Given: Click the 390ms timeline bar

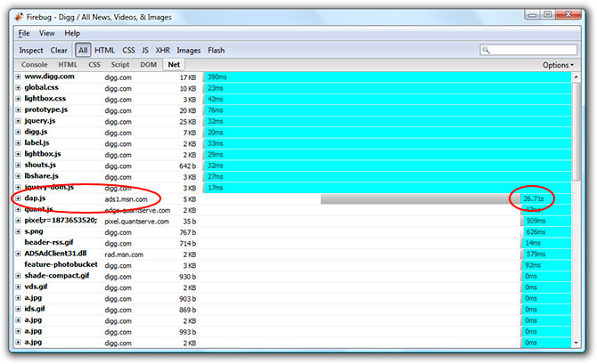Looking at the screenshot, I should pyautogui.click(x=388, y=77).
